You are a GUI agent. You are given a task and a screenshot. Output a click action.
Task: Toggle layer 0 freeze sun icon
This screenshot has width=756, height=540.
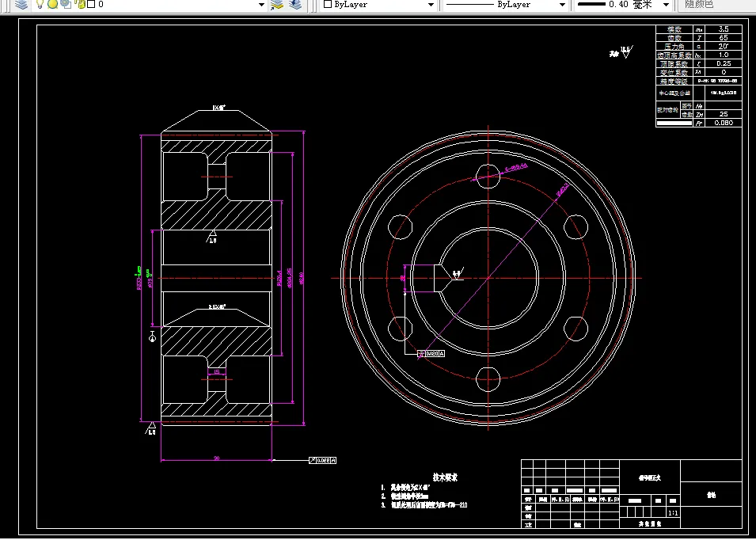click(x=52, y=4)
